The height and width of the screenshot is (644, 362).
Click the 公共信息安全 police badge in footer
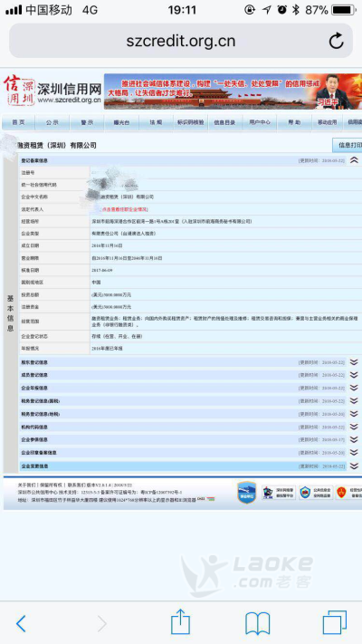(x=315, y=492)
